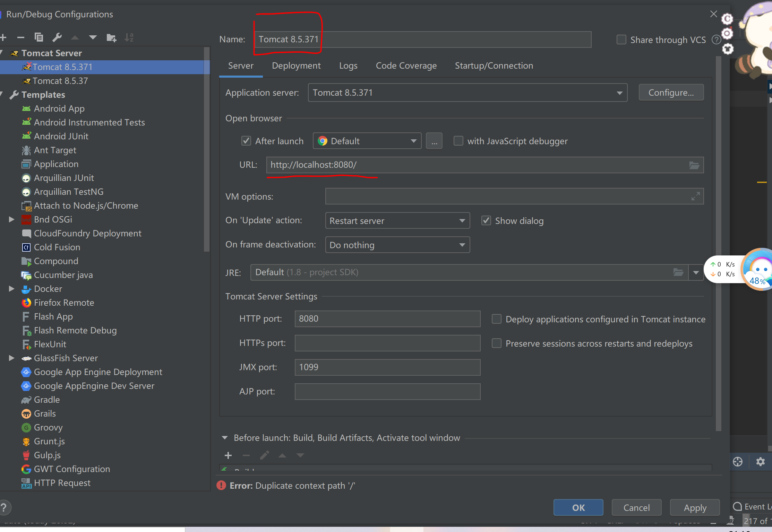This screenshot has height=532, width=772.
Task: Switch to the Deployment tab
Action: click(x=296, y=66)
